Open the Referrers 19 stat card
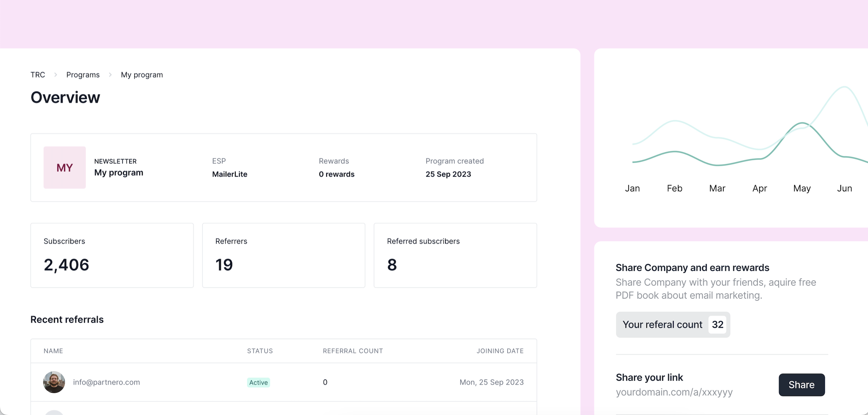The image size is (868, 415). coord(283,255)
